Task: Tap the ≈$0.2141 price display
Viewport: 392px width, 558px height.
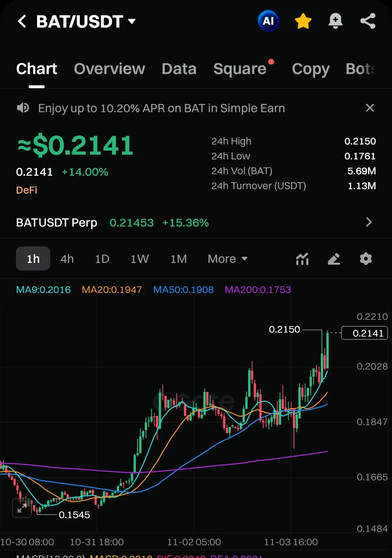Action: coord(75,146)
